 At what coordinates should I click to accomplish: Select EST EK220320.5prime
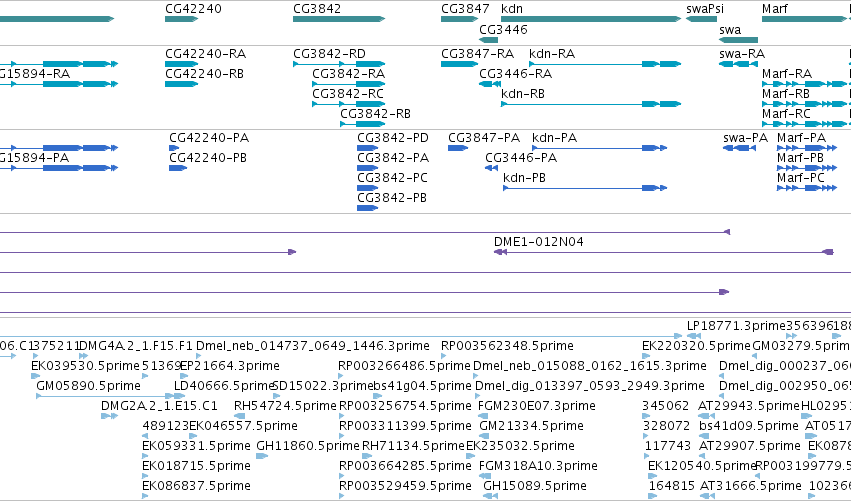pos(696,346)
